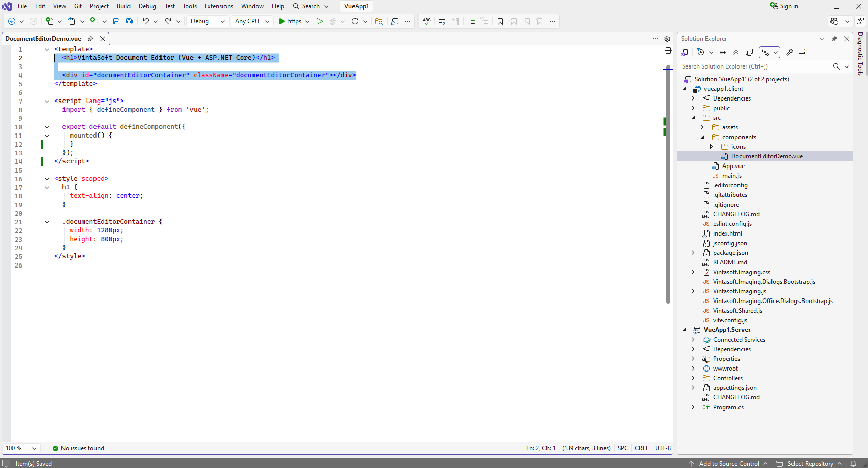Toggle the pin on DocumentEditorDemo.vue tab

(x=90, y=39)
